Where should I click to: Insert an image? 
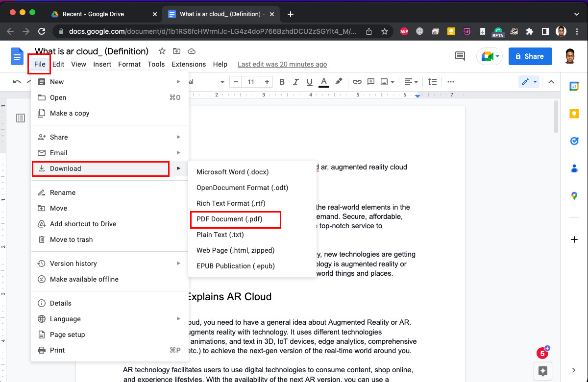tap(387, 82)
